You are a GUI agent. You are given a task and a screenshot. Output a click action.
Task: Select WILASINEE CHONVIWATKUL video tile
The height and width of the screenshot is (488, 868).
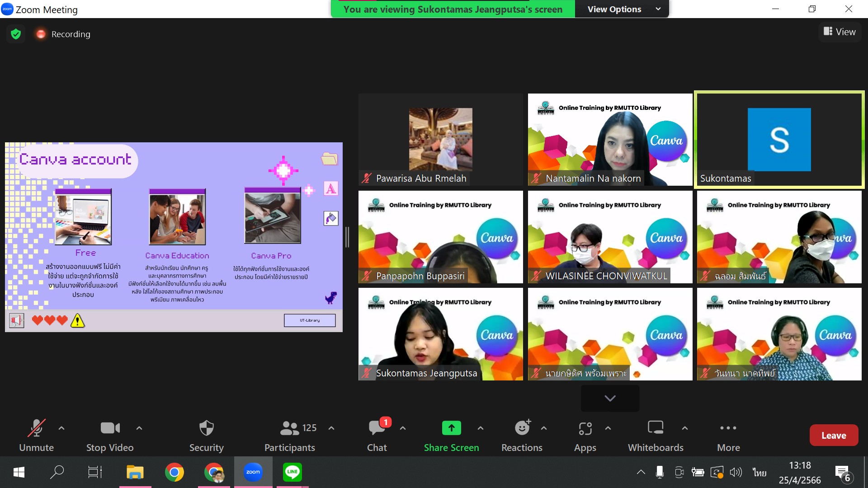[610, 237]
